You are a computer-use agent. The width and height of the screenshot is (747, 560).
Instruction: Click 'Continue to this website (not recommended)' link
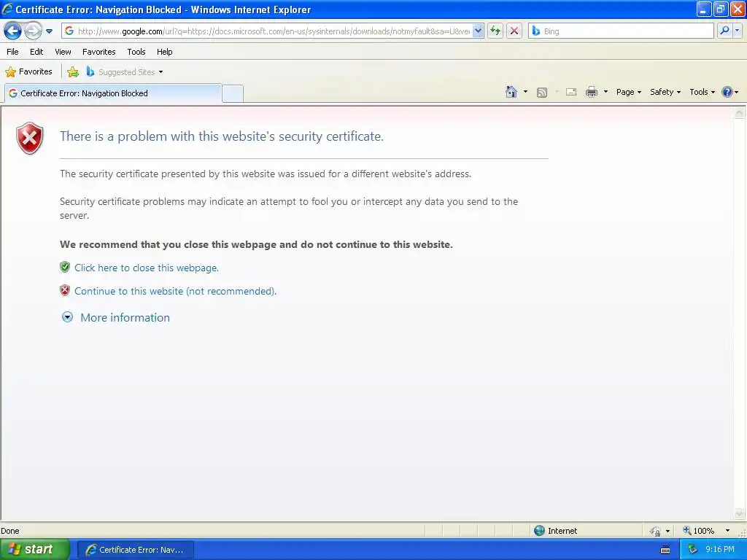[175, 291]
